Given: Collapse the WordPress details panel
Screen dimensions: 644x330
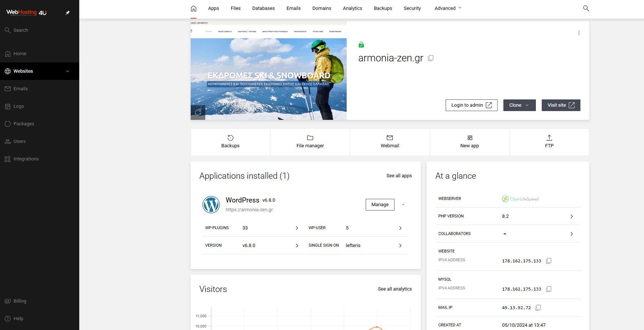Looking at the screenshot, I should pyautogui.click(x=403, y=205).
